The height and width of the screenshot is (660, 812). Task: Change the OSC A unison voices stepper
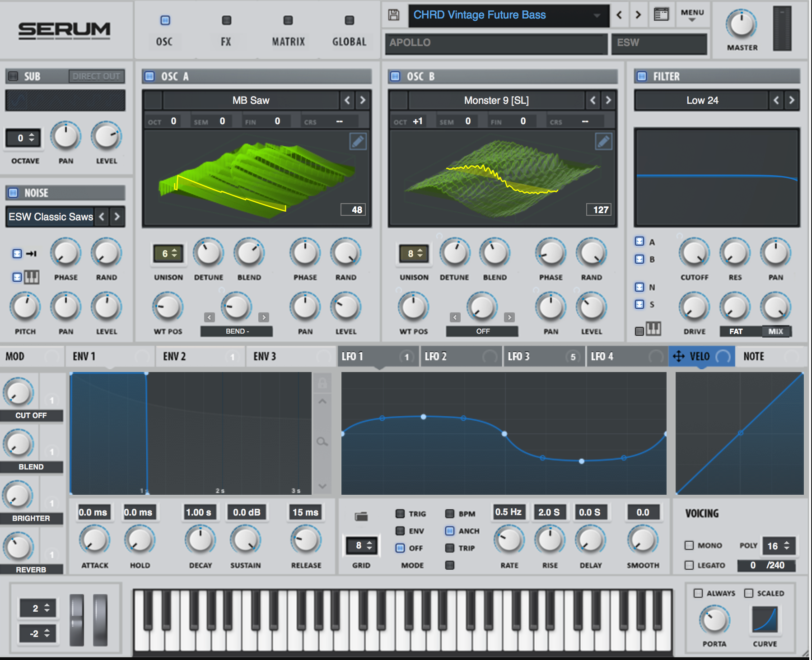tap(168, 254)
